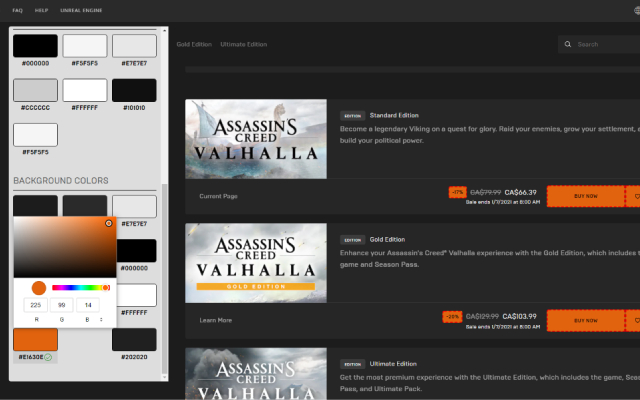This screenshot has width=640, height=400.
Task: Switch to the Ultimate Edition tab
Action: pos(243,44)
